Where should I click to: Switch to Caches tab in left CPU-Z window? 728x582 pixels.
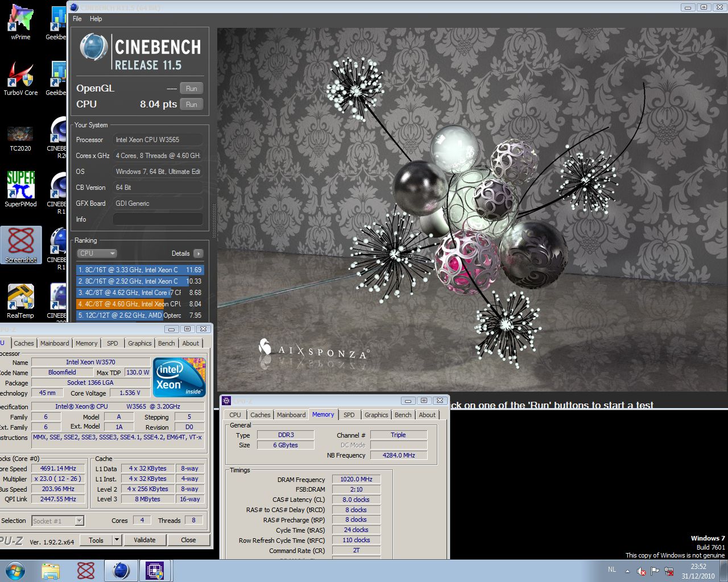[24, 343]
